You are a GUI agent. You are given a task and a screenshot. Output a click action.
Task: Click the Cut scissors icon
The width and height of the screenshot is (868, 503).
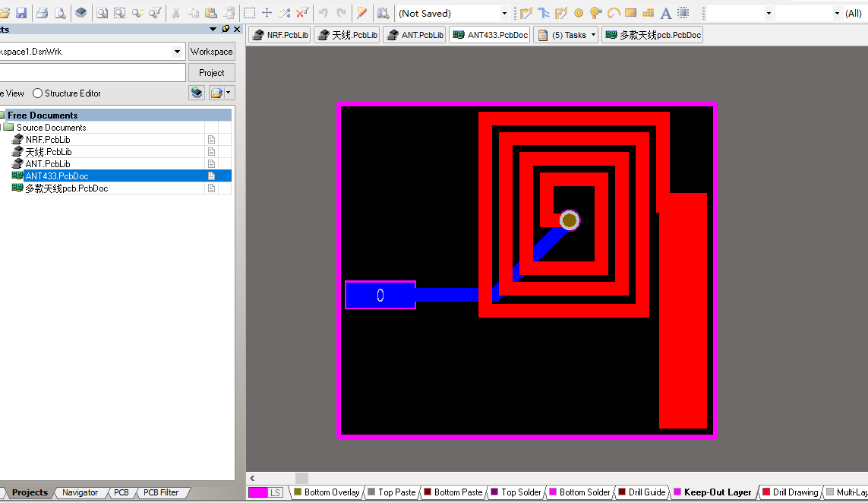click(x=176, y=13)
